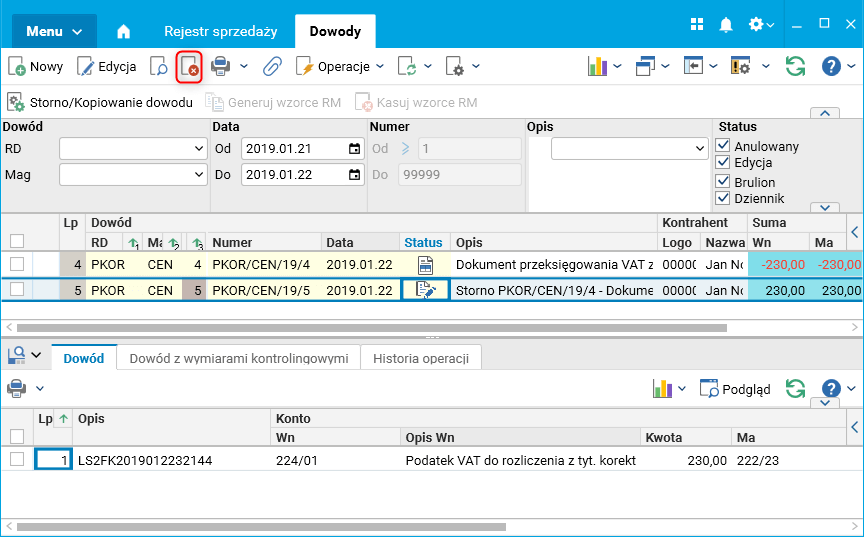Sort by the Status column header
Viewport: 864px width, 537px height.
[x=423, y=242]
